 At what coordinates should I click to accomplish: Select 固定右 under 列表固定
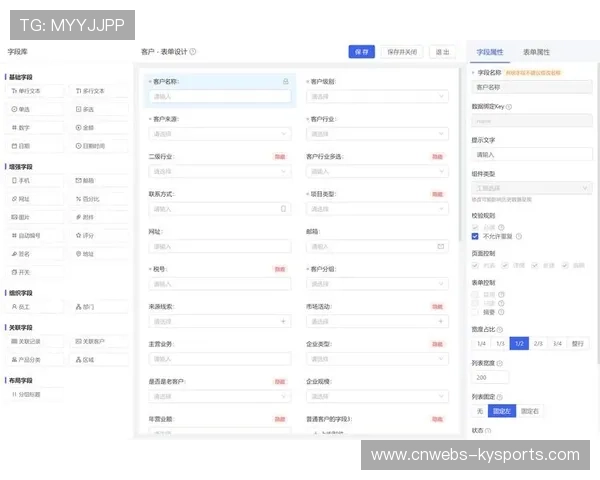(x=530, y=411)
